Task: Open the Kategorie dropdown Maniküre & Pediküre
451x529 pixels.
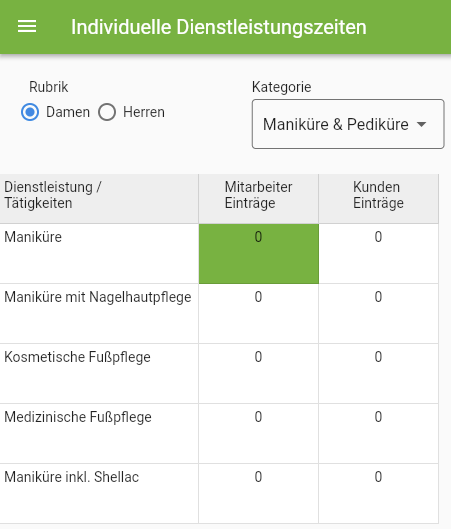Action: point(348,124)
